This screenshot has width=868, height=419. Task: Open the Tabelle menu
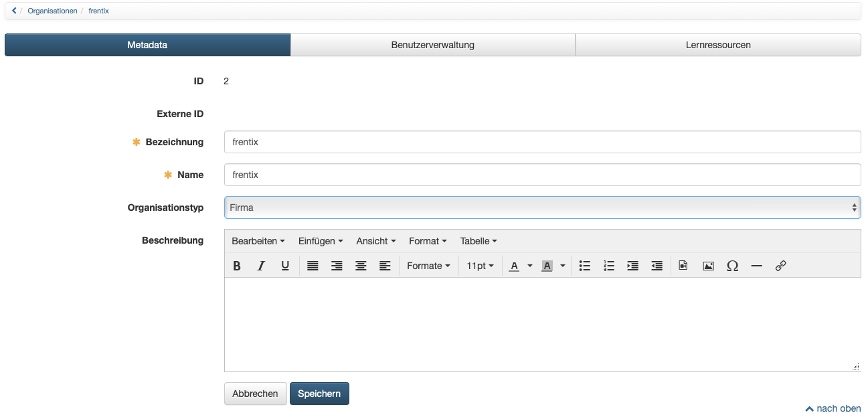pyautogui.click(x=479, y=241)
